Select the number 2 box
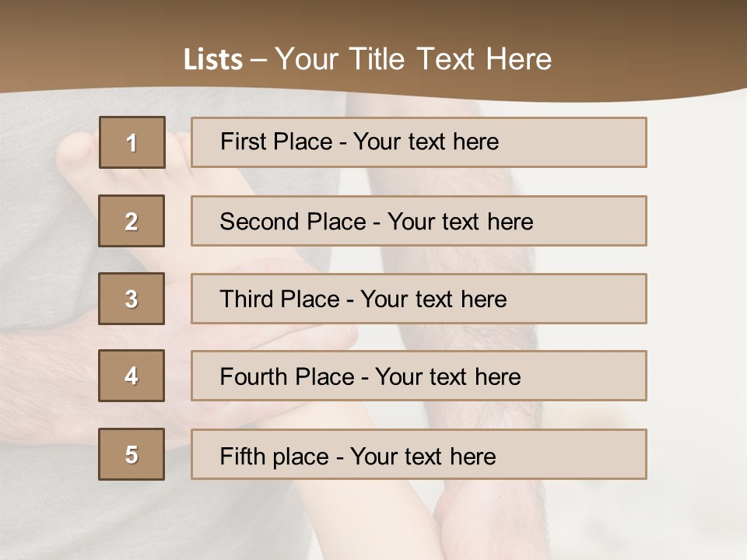 (132, 221)
